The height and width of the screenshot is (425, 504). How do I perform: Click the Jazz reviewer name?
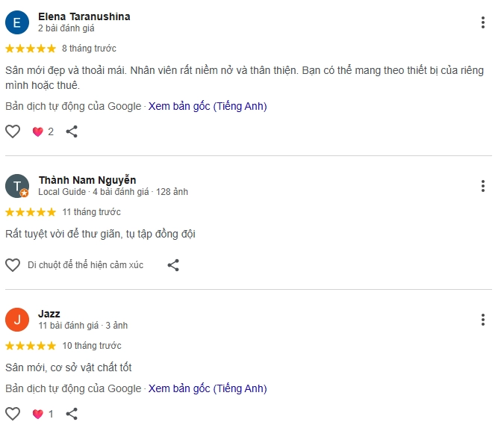(49, 314)
